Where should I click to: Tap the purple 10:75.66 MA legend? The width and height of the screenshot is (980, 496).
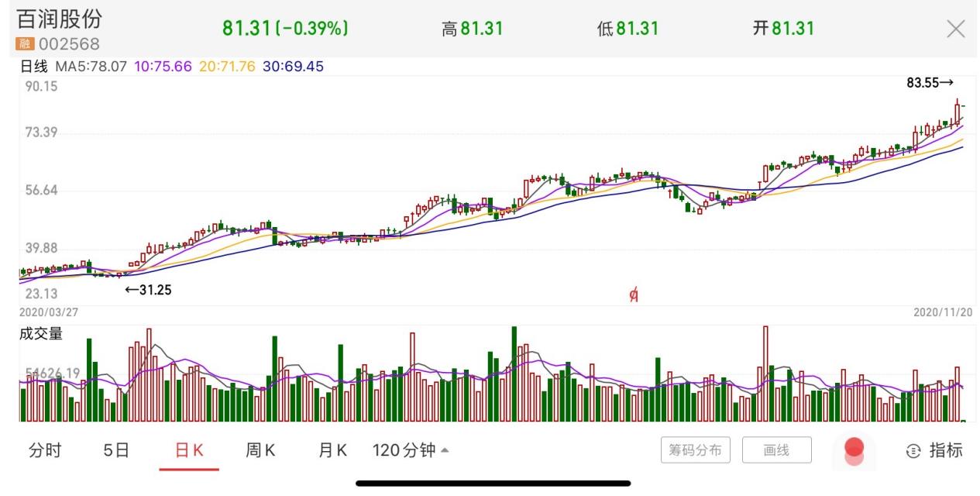163,67
